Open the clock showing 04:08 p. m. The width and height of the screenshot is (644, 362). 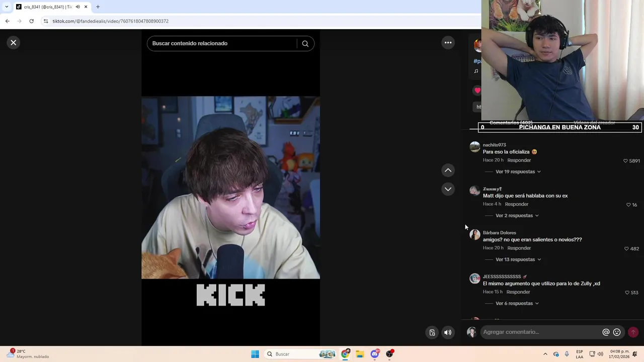pos(619,354)
